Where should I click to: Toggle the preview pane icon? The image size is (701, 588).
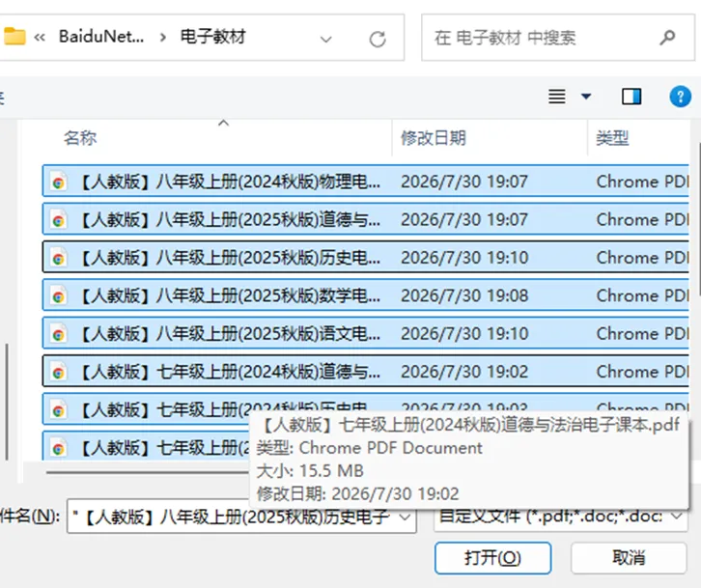click(x=631, y=97)
